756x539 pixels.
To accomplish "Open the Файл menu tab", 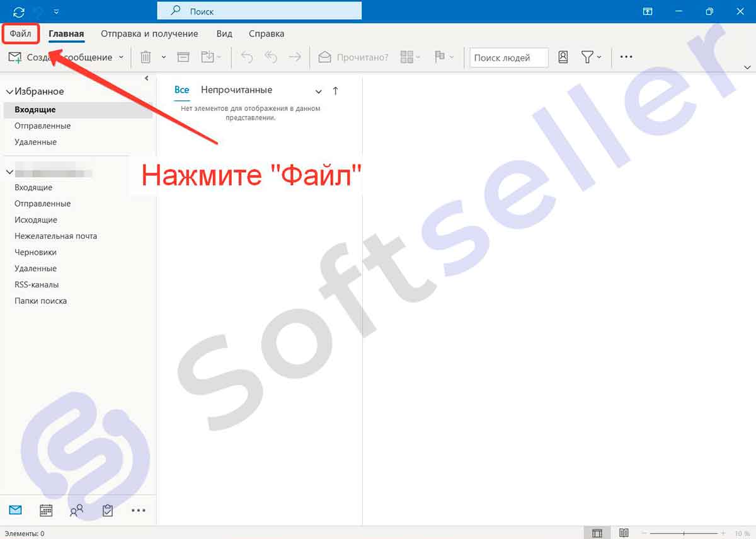I will coord(21,33).
